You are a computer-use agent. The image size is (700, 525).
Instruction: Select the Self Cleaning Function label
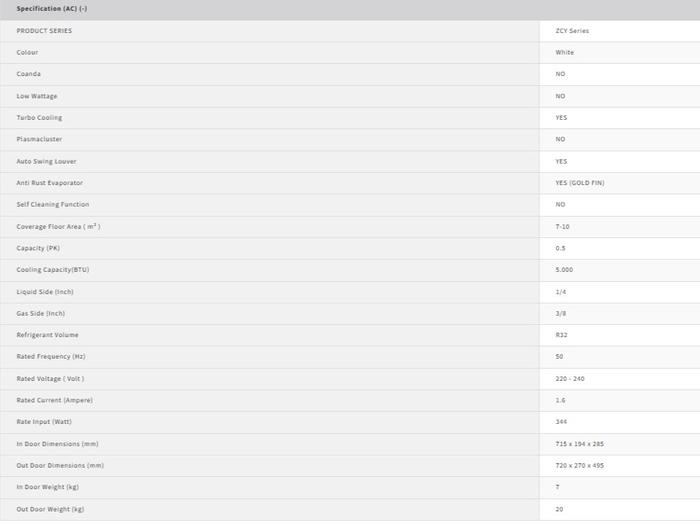[53, 204]
